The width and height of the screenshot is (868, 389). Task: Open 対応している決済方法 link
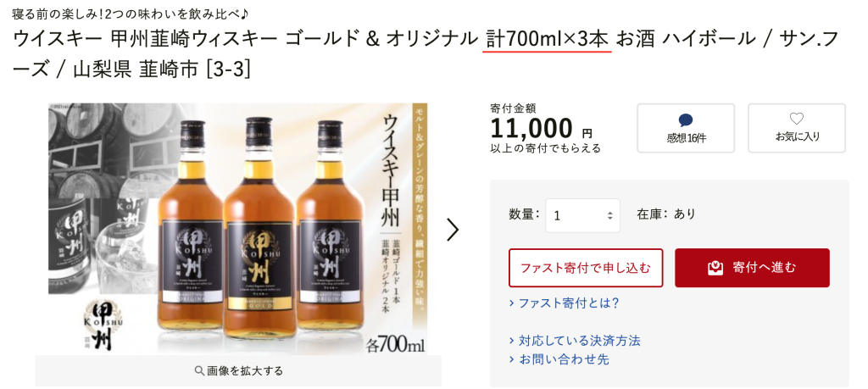[580, 341]
